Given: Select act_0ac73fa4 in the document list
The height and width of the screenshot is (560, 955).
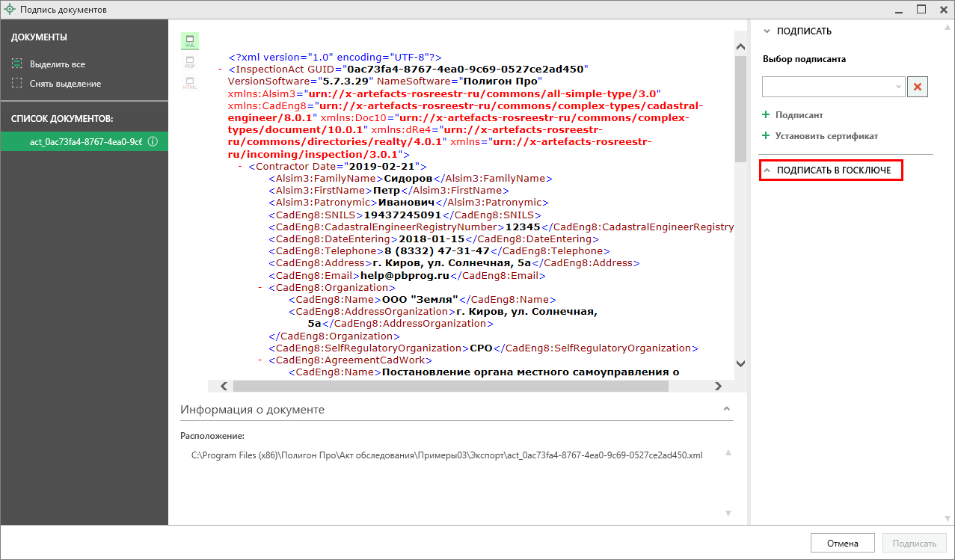Looking at the screenshot, I should pos(84,142).
